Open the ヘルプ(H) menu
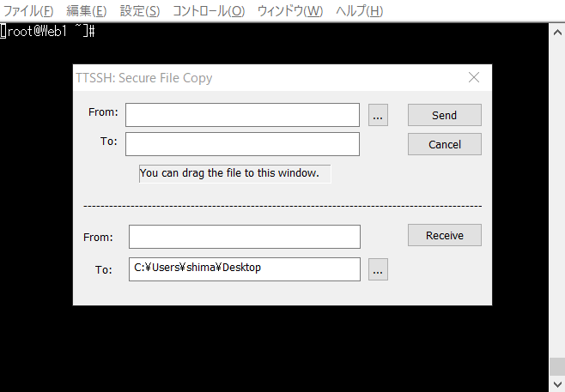565x392 pixels. [359, 11]
